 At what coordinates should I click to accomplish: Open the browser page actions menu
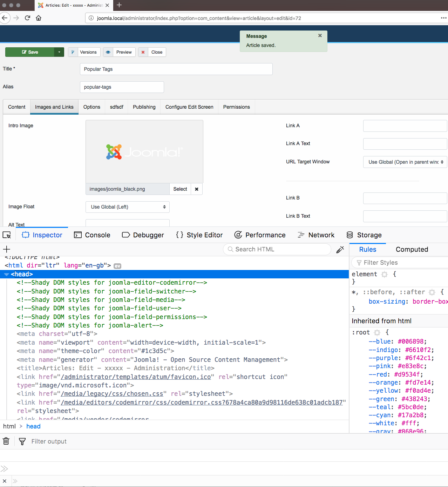coord(443,18)
